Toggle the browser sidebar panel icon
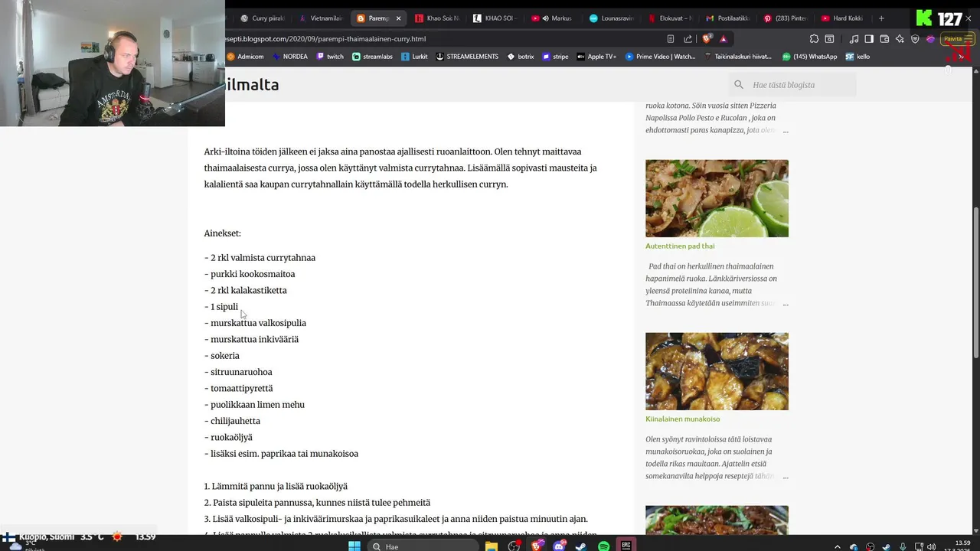Viewport: 980px width, 551px height. point(869,39)
